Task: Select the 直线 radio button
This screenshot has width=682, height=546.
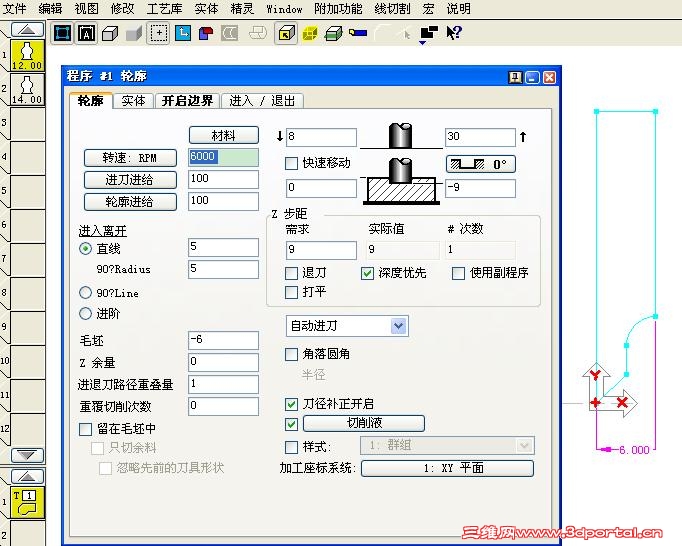Action: tap(85, 249)
